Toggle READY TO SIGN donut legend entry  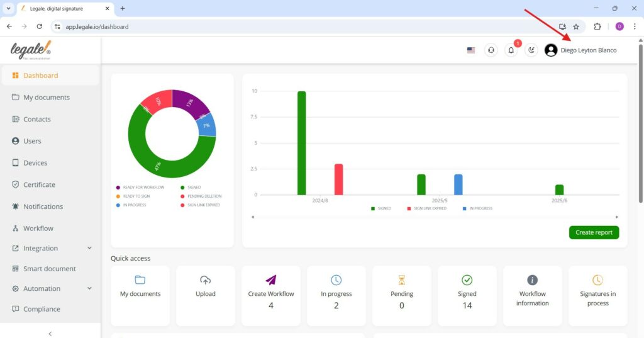(x=133, y=196)
